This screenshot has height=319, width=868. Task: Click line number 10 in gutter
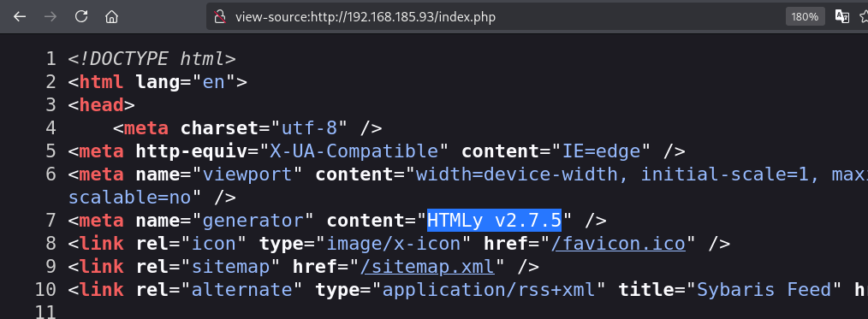pyautogui.click(x=45, y=289)
